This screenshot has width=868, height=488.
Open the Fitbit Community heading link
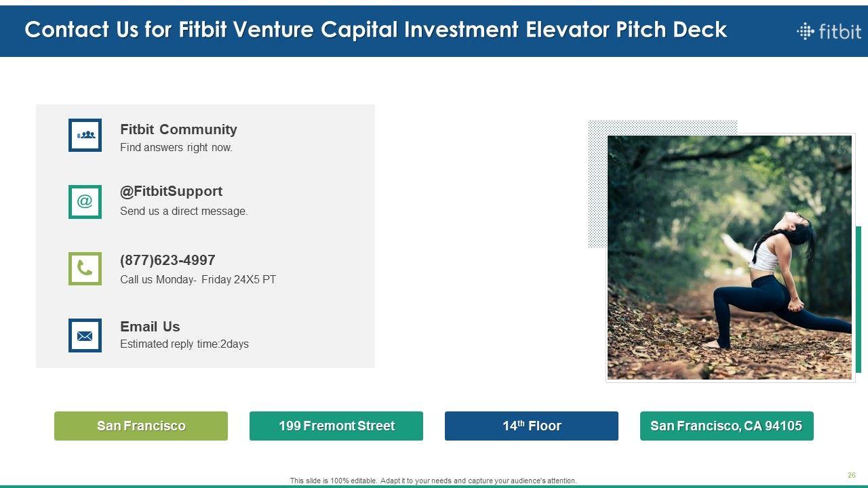click(x=178, y=129)
